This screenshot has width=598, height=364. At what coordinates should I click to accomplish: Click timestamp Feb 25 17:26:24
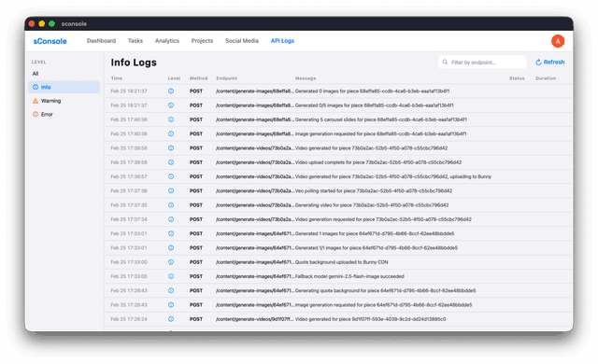click(x=129, y=319)
